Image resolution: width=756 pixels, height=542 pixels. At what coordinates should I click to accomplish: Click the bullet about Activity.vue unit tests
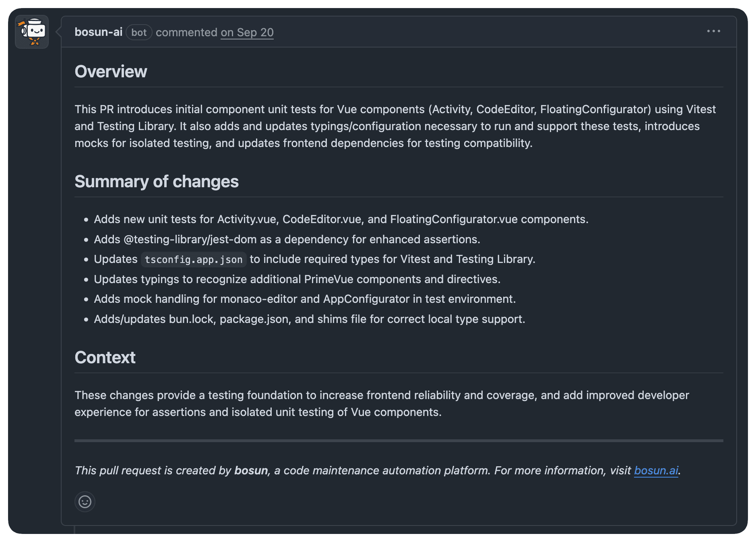(341, 219)
